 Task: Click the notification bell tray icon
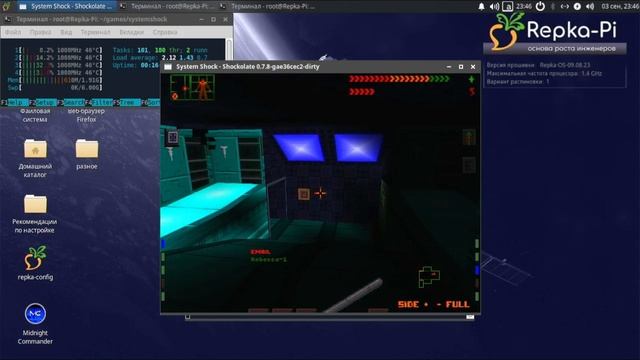(x=482, y=6)
